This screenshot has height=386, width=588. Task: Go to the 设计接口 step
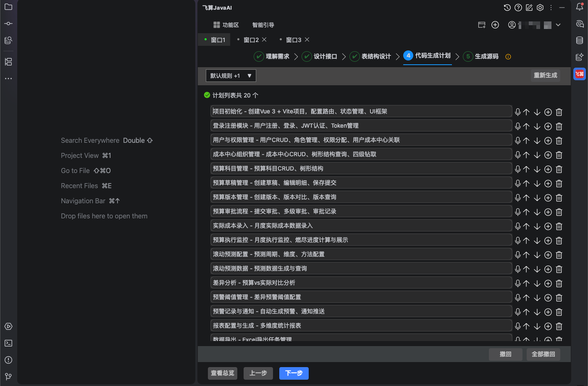tap(320, 57)
